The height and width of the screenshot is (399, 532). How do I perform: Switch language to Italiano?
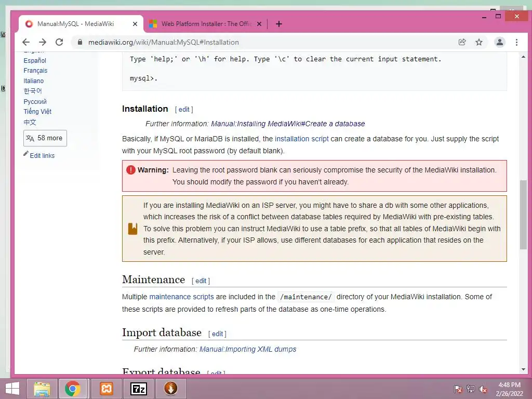coord(34,81)
